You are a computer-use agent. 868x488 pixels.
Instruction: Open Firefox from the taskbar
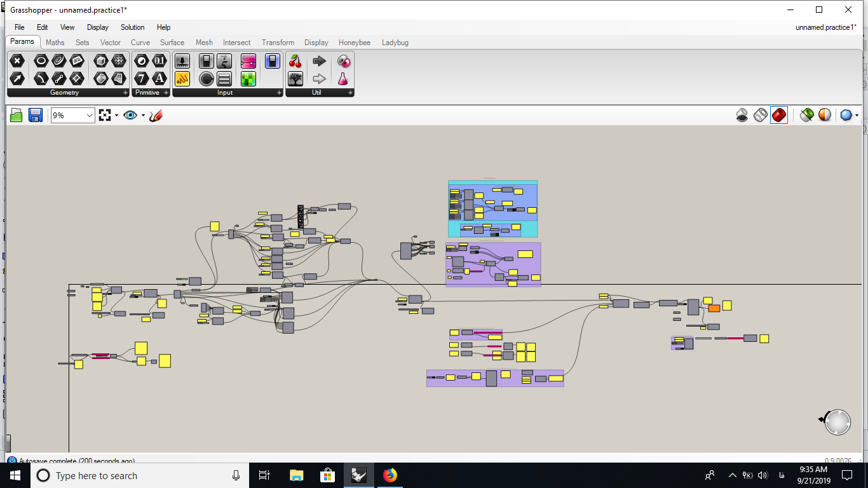click(390, 475)
